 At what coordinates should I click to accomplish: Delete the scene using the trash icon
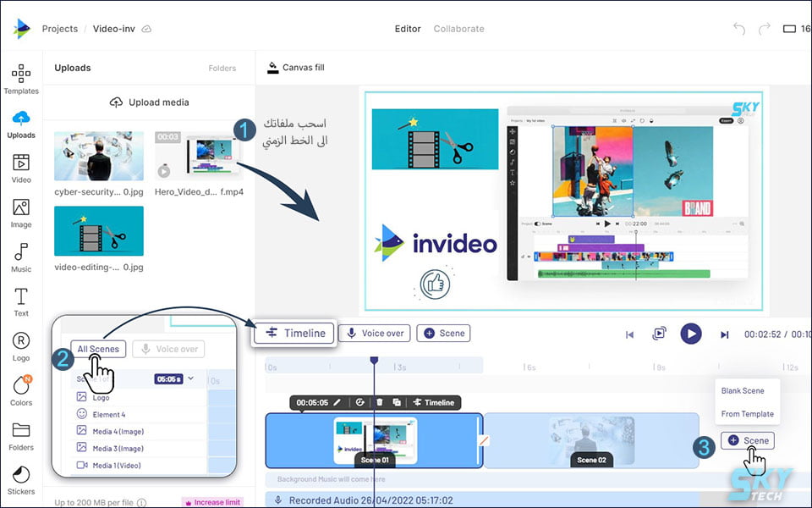pos(380,402)
